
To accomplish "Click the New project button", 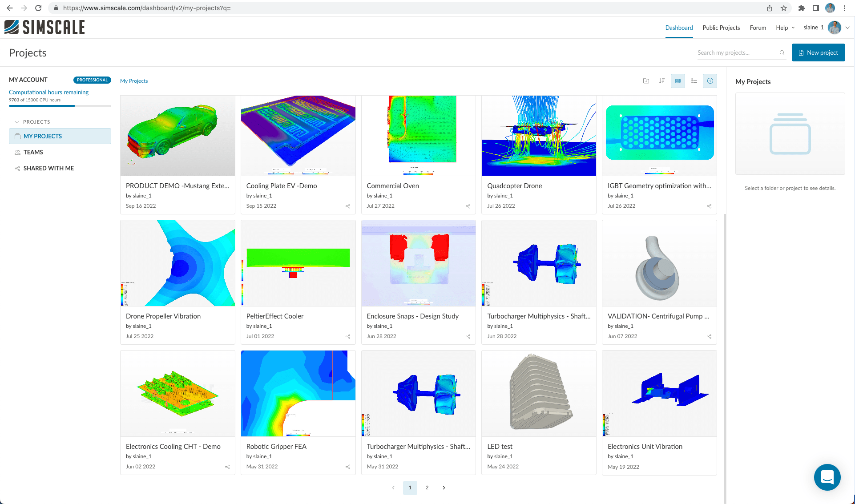I will coord(818,52).
